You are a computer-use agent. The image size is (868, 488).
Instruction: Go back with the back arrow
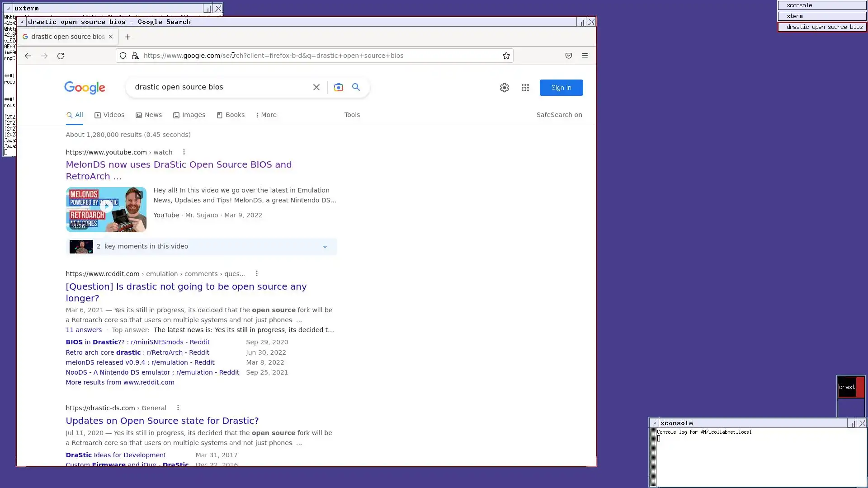[x=28, y=56]
